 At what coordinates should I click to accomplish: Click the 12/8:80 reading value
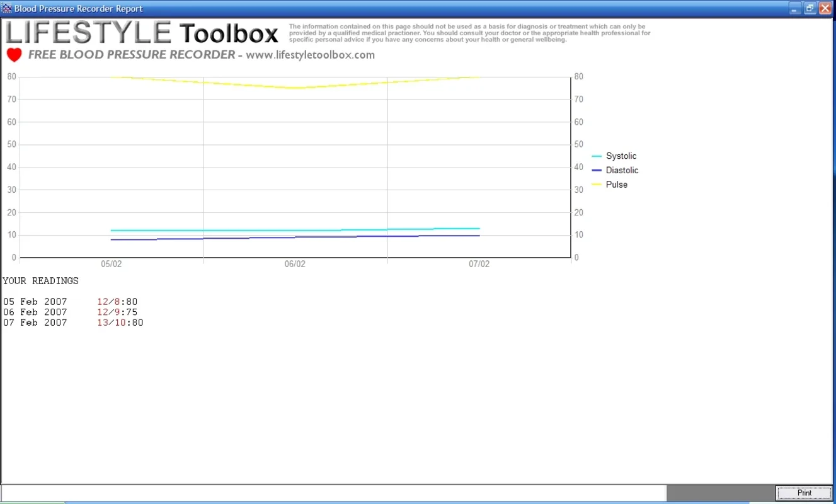(x=117, y=302)
